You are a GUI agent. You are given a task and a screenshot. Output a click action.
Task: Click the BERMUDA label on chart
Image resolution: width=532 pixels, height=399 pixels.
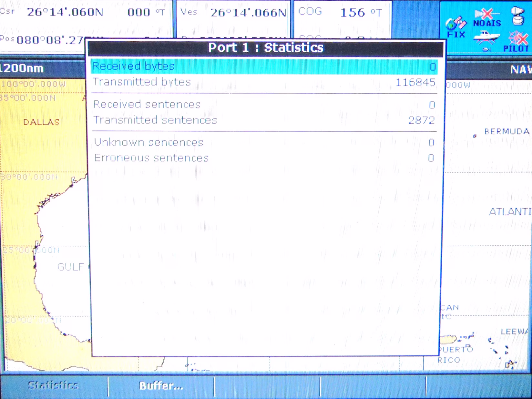[x=507, y=131]
